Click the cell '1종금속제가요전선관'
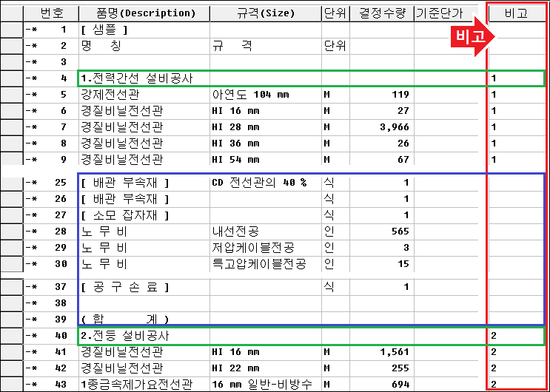 pyautogui.click(x=144, y=385)
